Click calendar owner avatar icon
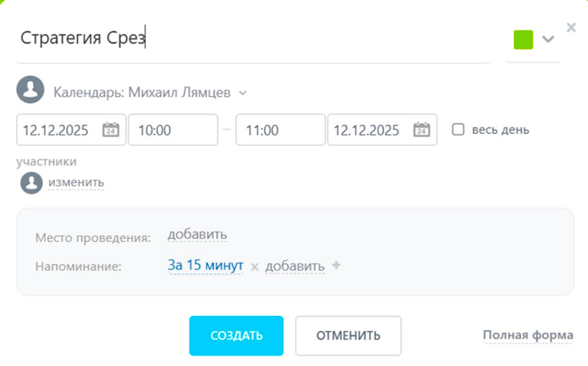Image resolution: width=588 pixels, height=366 pixels. click(30, 90)
